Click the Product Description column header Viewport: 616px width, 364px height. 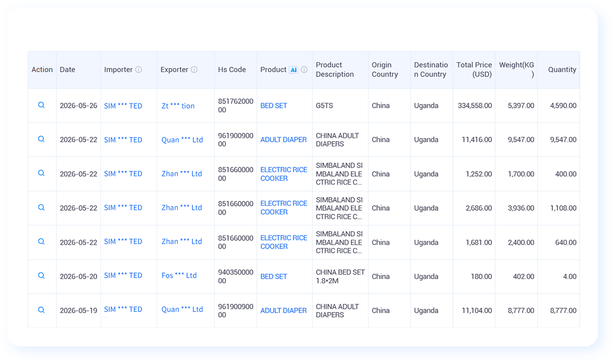coord(335,69)
